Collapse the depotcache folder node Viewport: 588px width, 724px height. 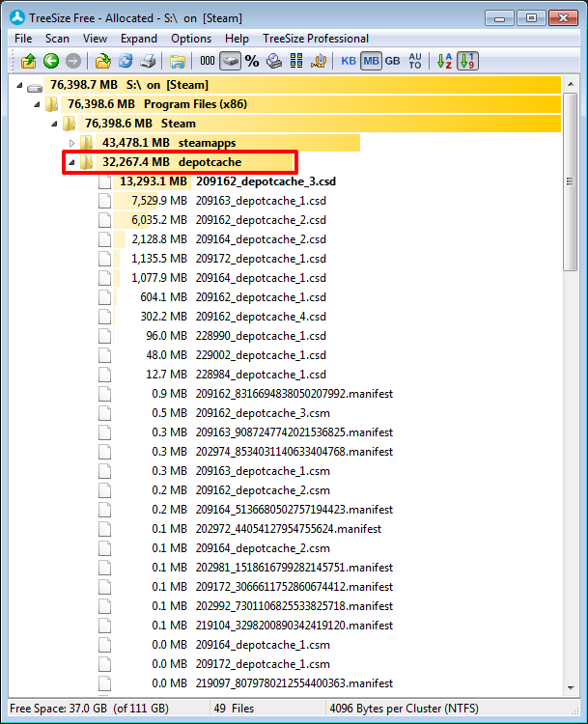tap(71, 162)
